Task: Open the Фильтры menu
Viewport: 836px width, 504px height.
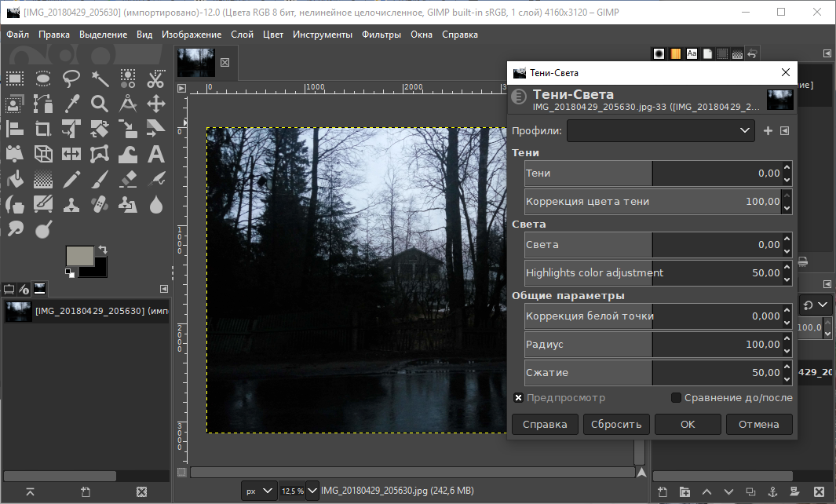Action: coord(381,35)
